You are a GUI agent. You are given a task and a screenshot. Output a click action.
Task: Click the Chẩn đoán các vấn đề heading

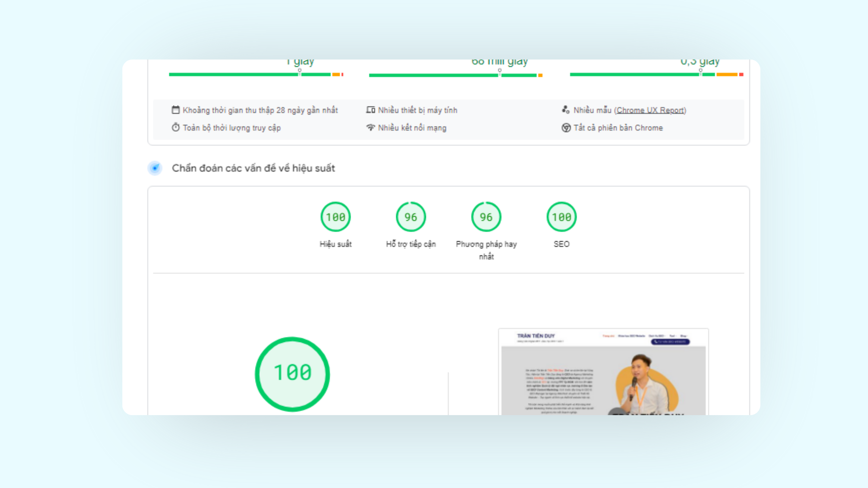tap(253, 168)
